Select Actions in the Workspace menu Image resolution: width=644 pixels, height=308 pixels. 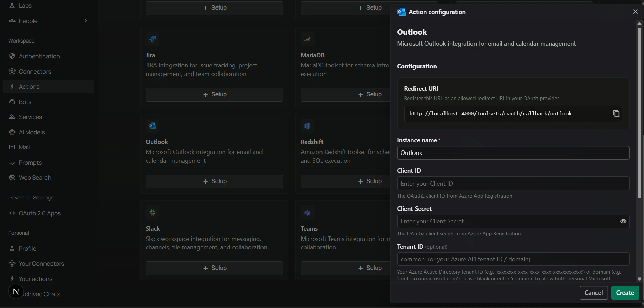point(49,86)
